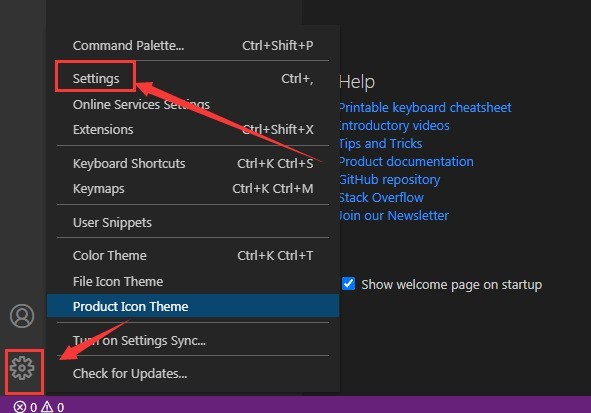
Task: Open Command Palette from the menu
Action: (x=193, y=46)
